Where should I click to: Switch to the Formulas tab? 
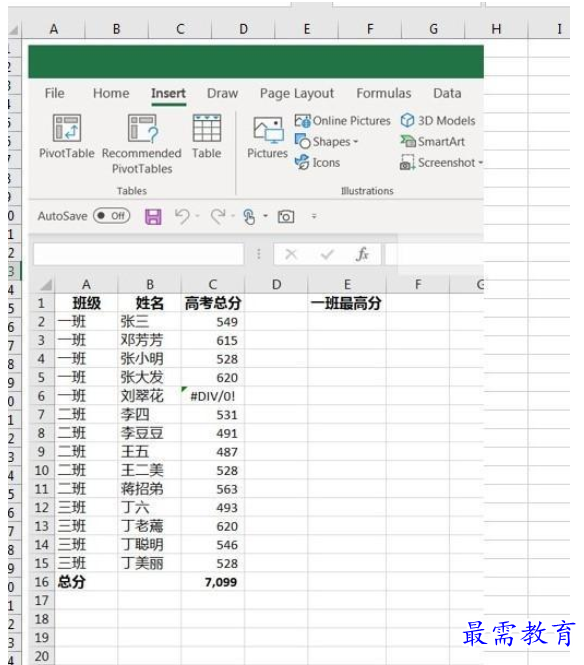pyautogui.click(x=384, y=93)
